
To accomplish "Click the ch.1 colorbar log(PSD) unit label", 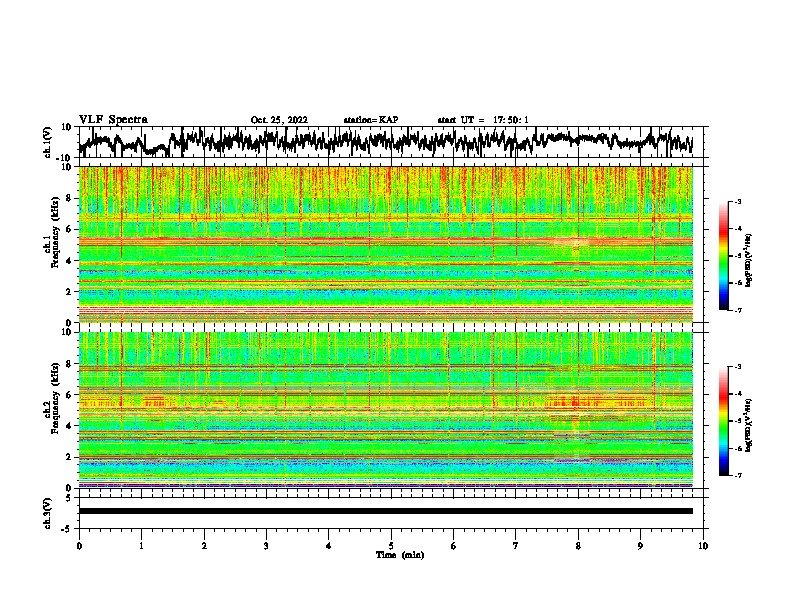I will click(x=749, y=260).
